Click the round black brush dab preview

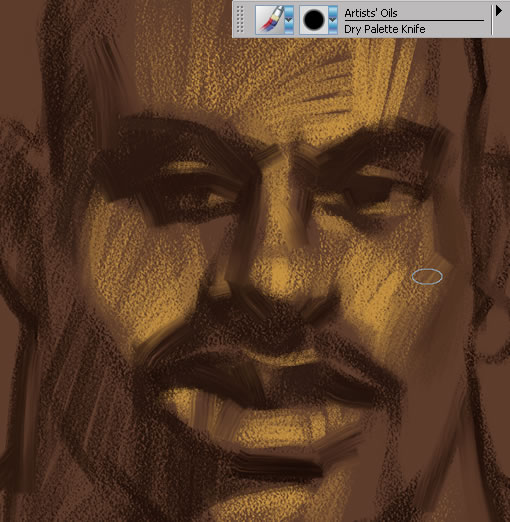point(314,20)
